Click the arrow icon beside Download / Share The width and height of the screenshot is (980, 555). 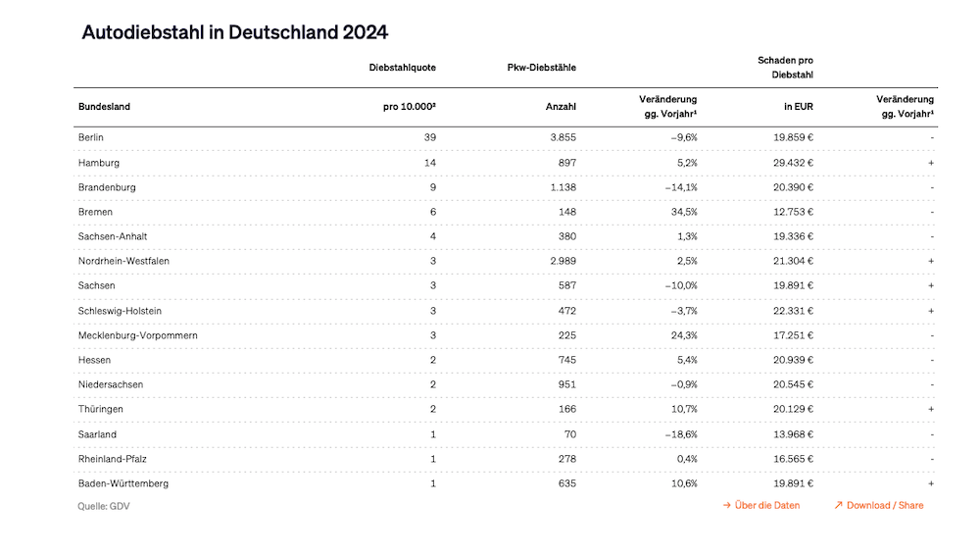click(838, 506)
